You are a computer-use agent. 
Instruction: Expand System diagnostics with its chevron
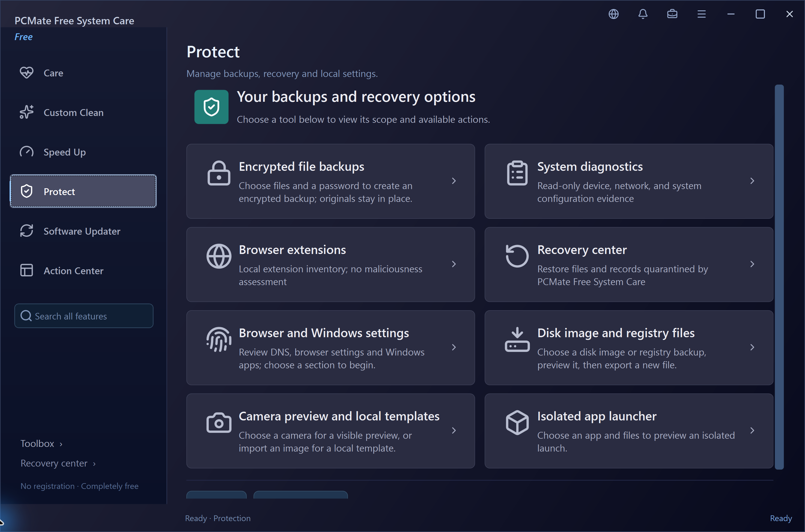pos(752,181)
